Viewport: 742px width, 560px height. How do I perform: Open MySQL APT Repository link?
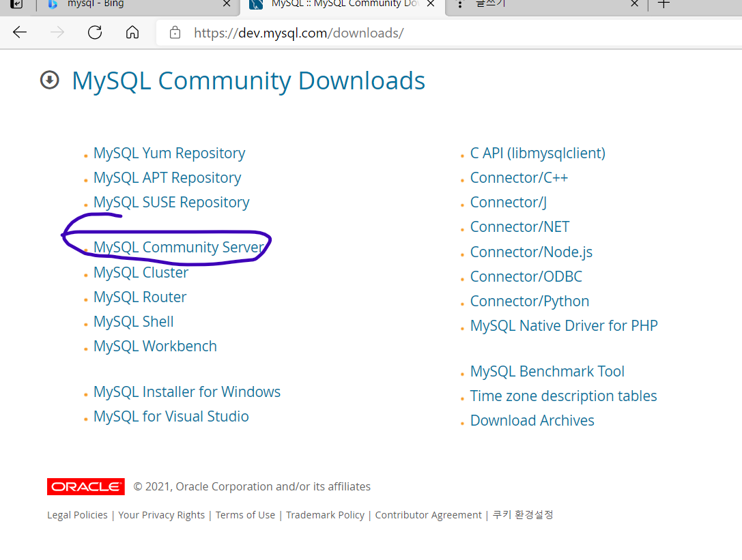pyautogui.click(x=167, y=178)
